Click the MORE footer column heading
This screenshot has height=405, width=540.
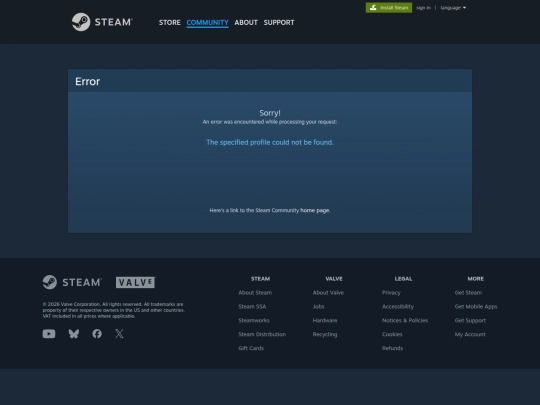(x=476, y=279)
